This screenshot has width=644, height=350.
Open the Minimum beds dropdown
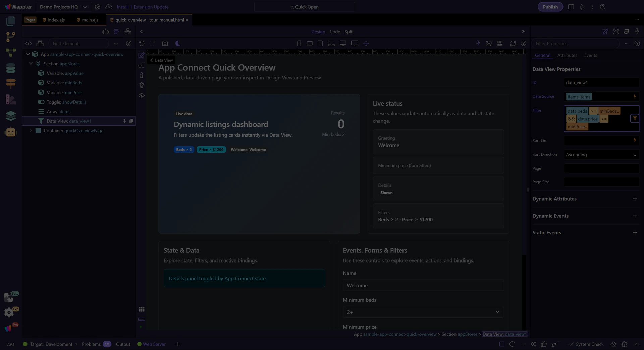[x=423, y=312]
